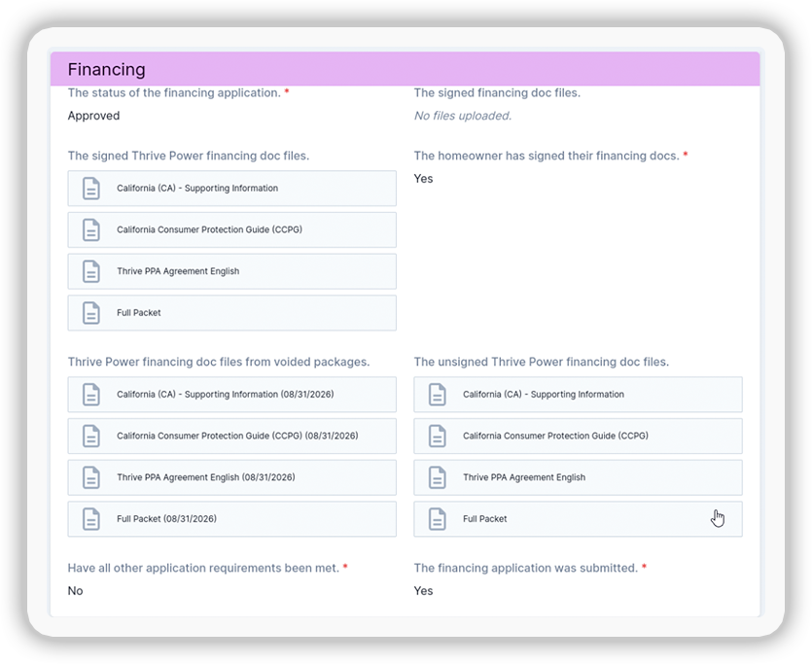Click 'The signed Thrive Power financing doc files.' label

tap(189, 156)
